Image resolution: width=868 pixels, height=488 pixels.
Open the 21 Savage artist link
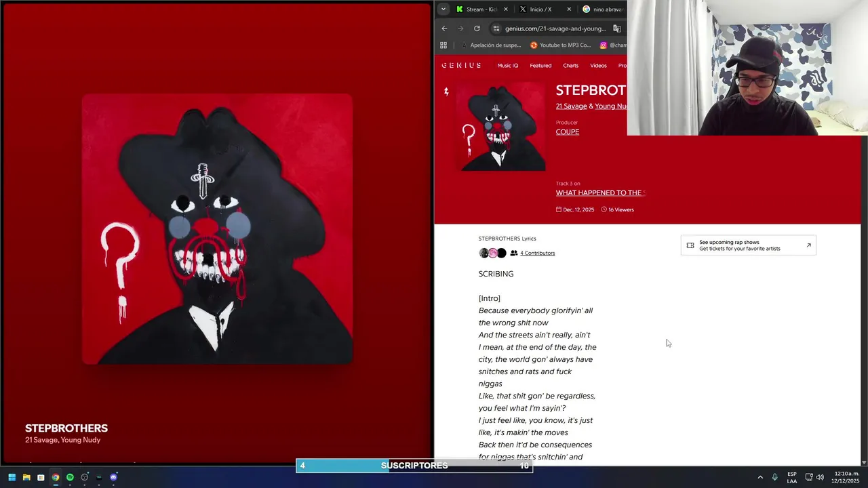(571, 106)
